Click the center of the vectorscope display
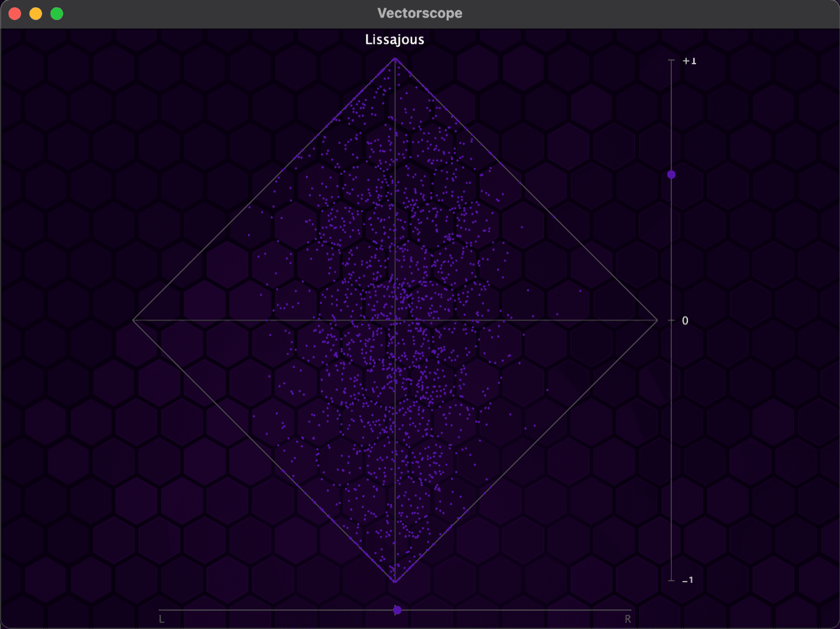Screen dimensions: 840x629 (x=395, y=320)
